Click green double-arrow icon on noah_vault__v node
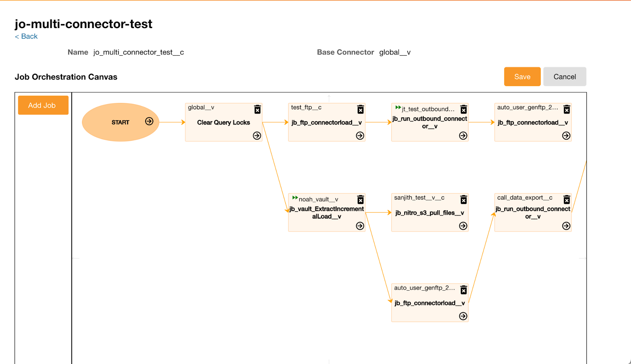The width and height of the screenshot is (631, 364). [x=295, y=198]
